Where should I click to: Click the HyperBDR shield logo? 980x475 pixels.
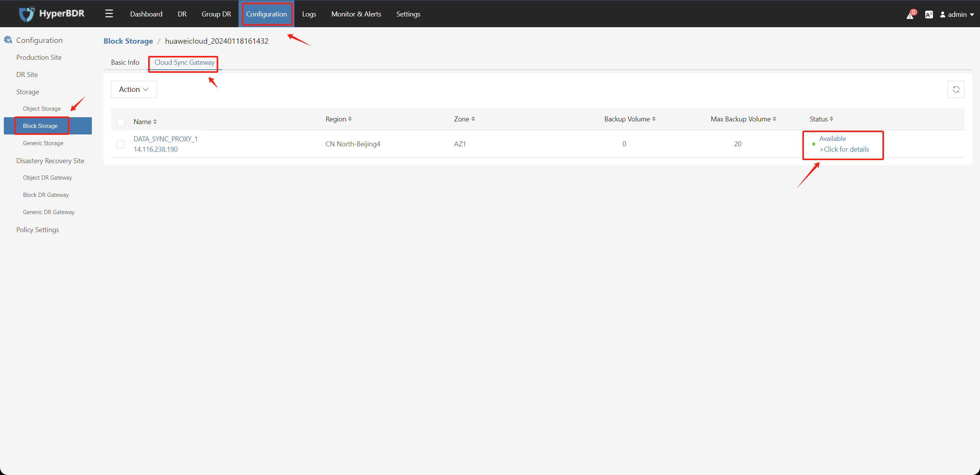tap(26, 14)
